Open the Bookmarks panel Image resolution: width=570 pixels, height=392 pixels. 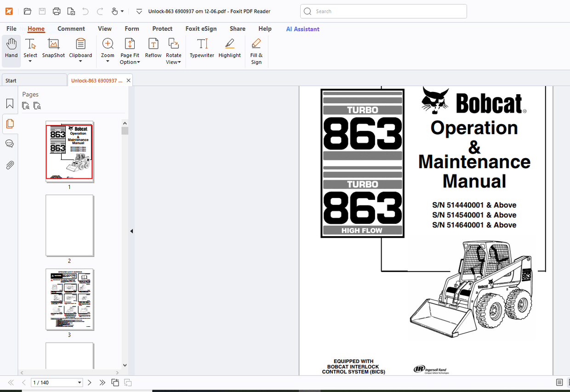click(x=10, y=103)
